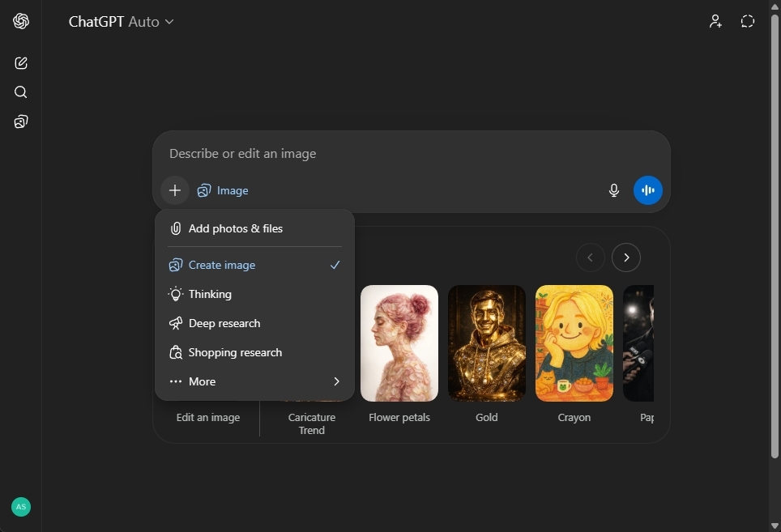The height and width of the screenshot is (532, 781).
Task: Open the AS profile avatar
Action: [x=20, y=506]
